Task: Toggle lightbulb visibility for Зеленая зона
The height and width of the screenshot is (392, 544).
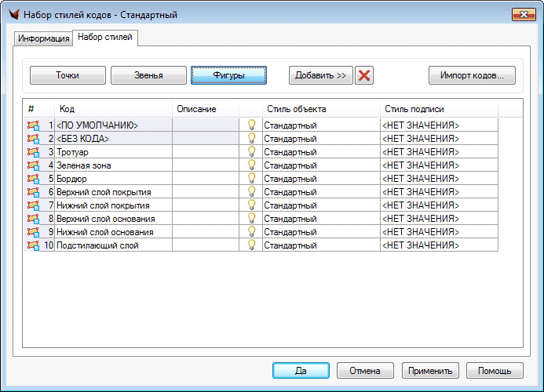Action: click(252, 165)
